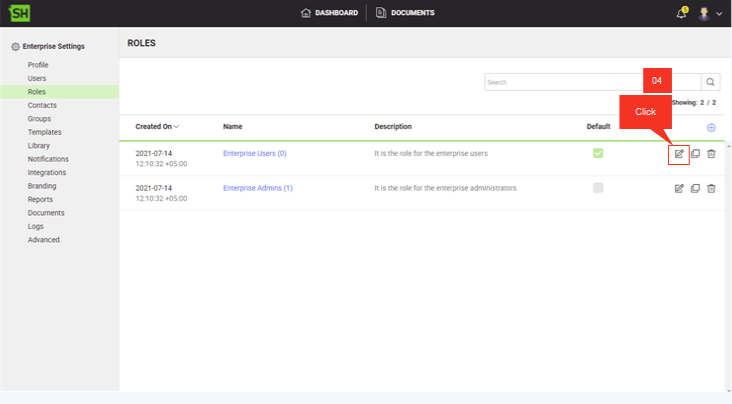Open Templates settings

tap(44, 132)
